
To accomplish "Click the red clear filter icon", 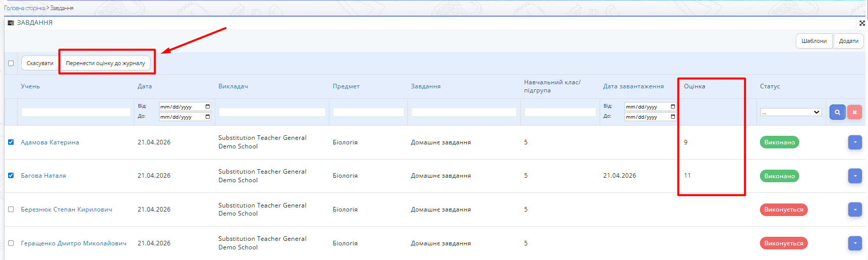I will tap(854, 112).
